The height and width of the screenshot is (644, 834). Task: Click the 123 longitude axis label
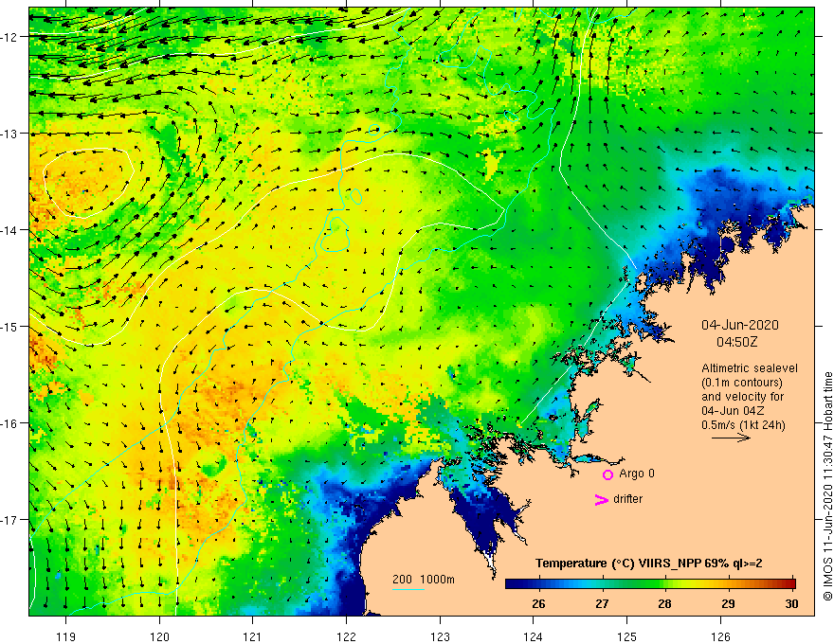[440, 636]
